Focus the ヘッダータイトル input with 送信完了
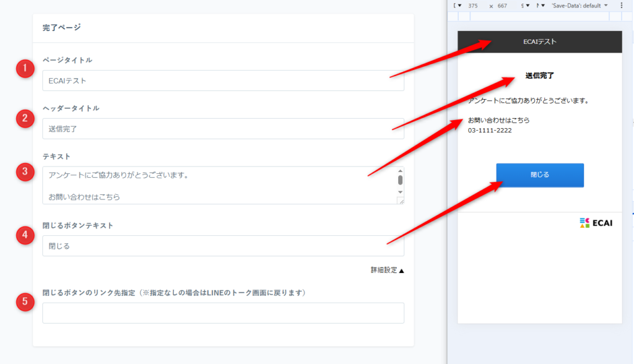The image size is (634, 364). (223, 129)
